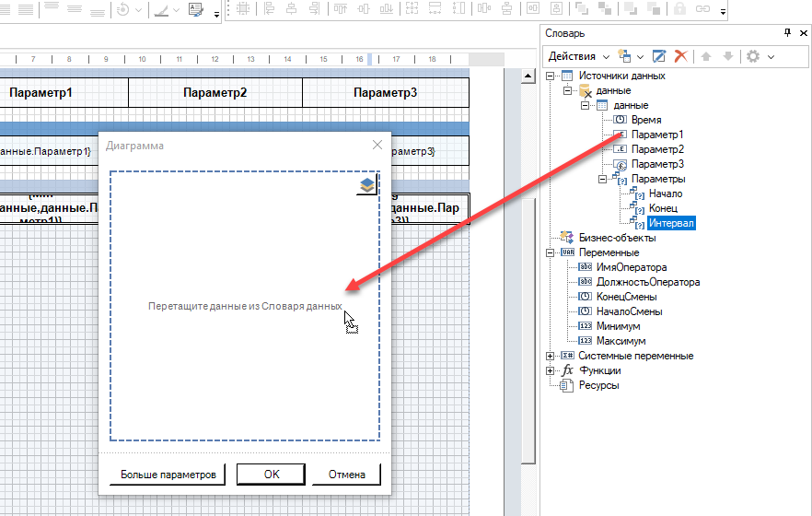Click the align top edges icon
This screenshot has width=812, height=516.
pos(341,8)
